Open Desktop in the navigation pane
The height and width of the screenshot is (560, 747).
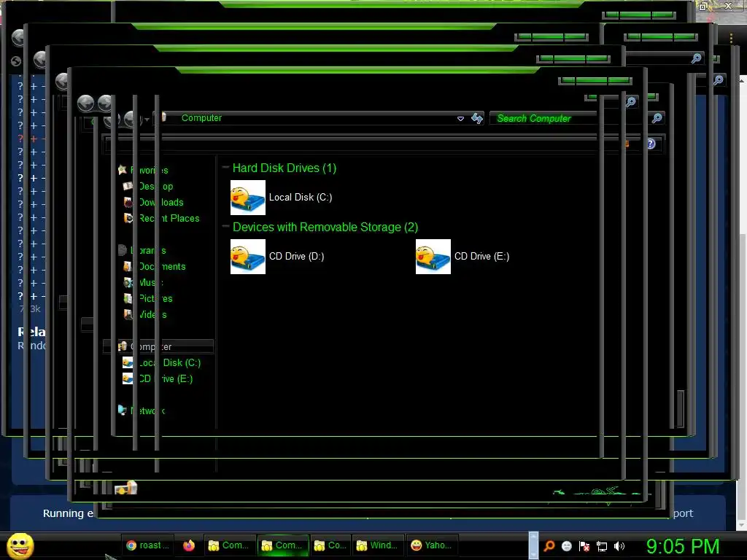coord(149,186)
